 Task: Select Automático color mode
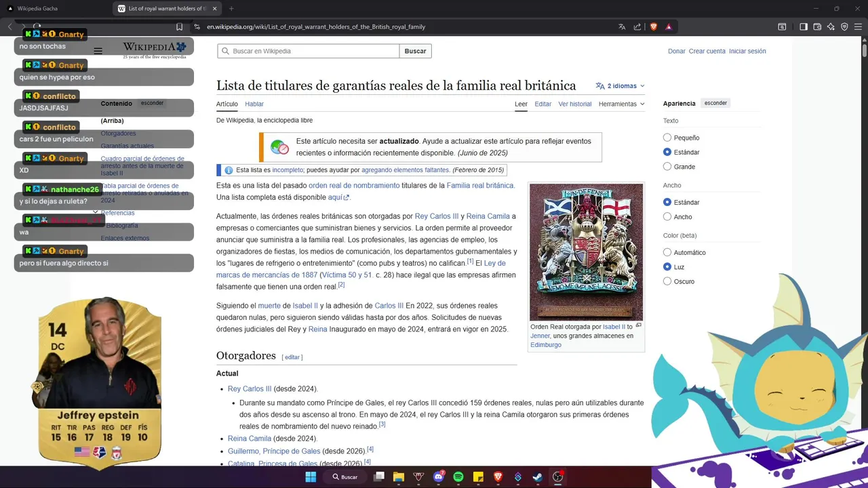(667, 252)
